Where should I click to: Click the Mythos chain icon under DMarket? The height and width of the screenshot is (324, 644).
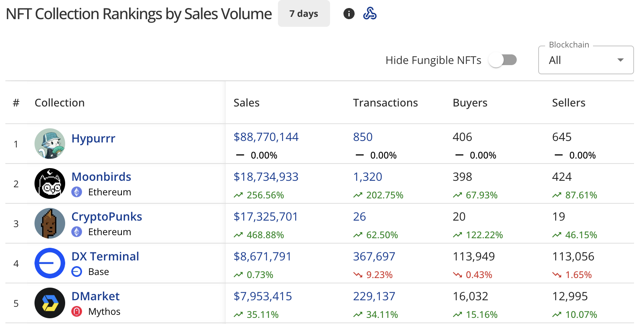pos(77,311)
